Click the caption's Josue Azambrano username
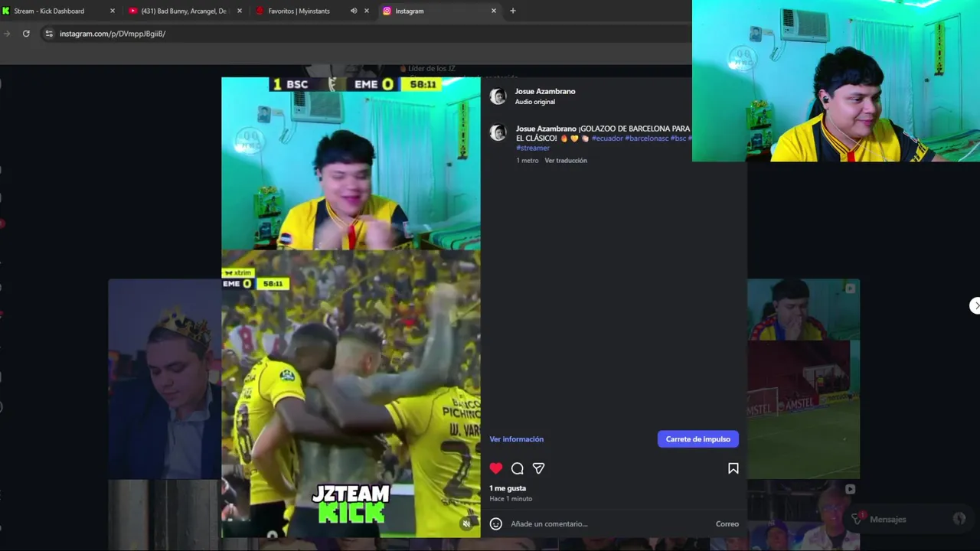 [x=546, y=129]
